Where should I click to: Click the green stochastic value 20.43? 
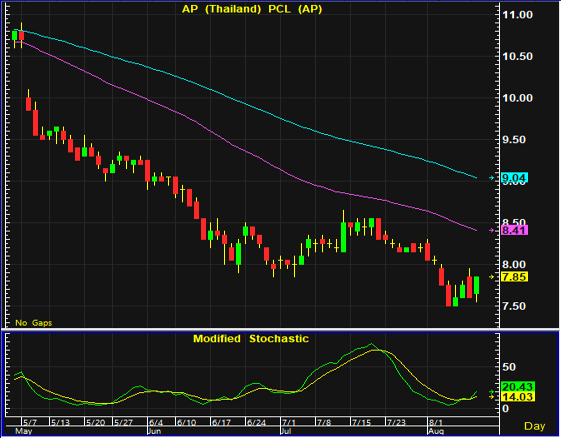[x=517, y=386]
